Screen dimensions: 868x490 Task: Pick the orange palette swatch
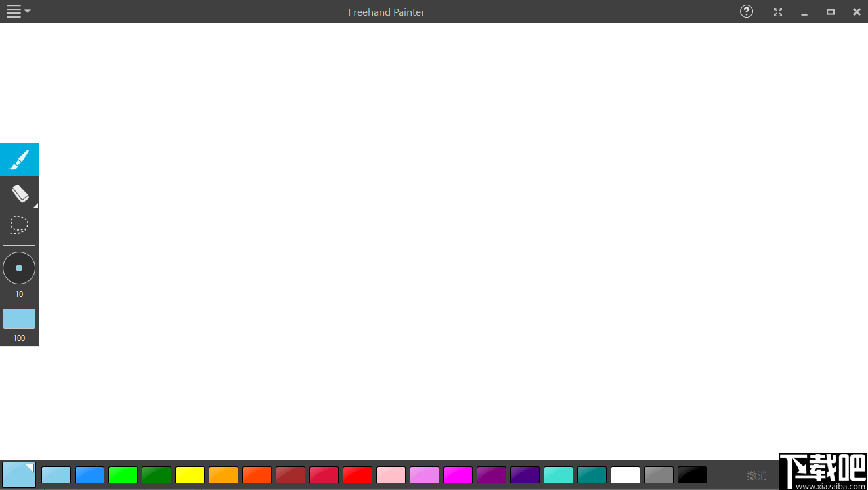[224, 475]
